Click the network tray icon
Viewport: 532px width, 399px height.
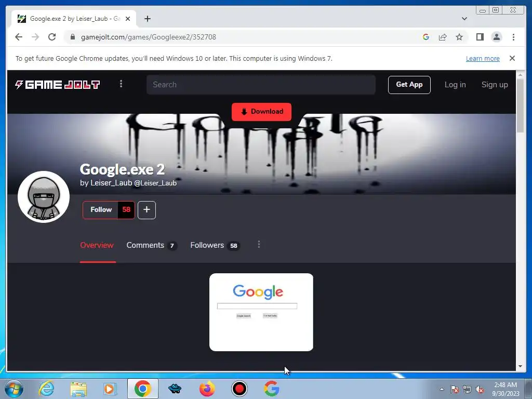(x=467, y=389)
